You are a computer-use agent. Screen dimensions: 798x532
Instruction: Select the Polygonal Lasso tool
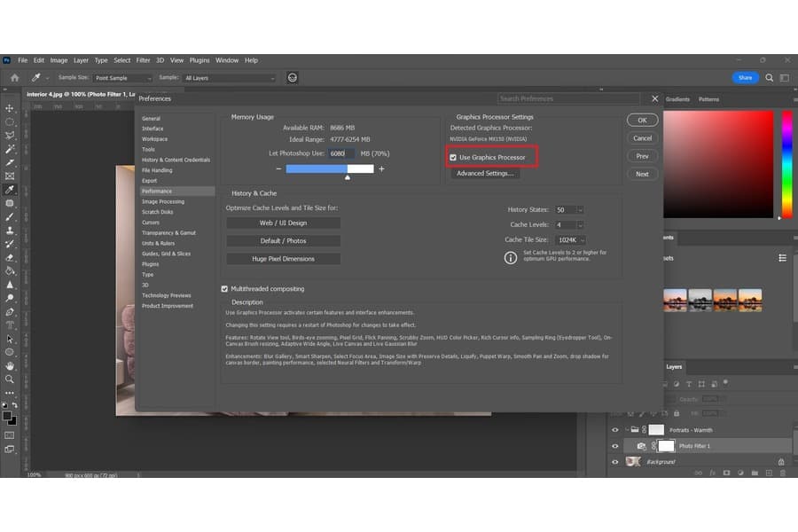coord(10,136)
